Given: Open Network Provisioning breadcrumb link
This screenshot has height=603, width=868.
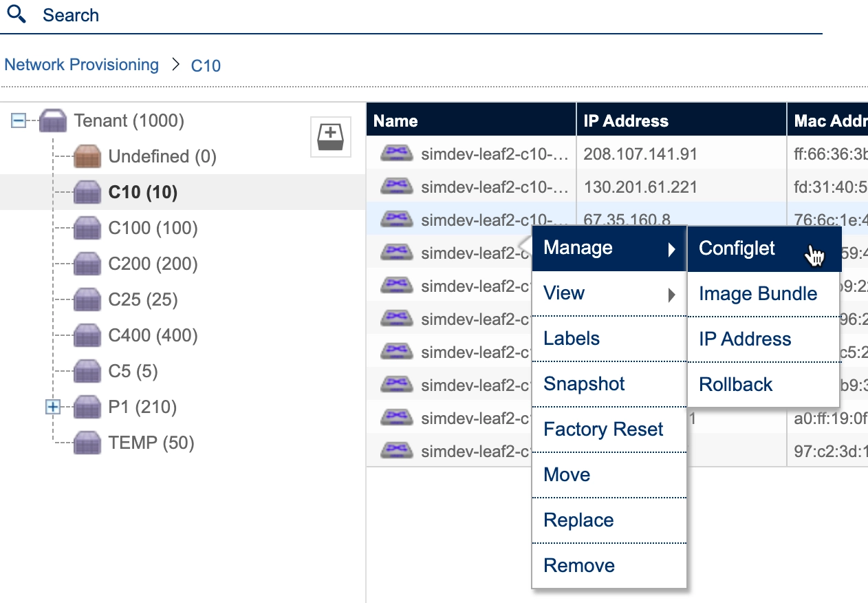Looking at the screenshot, I should [81, 65].
